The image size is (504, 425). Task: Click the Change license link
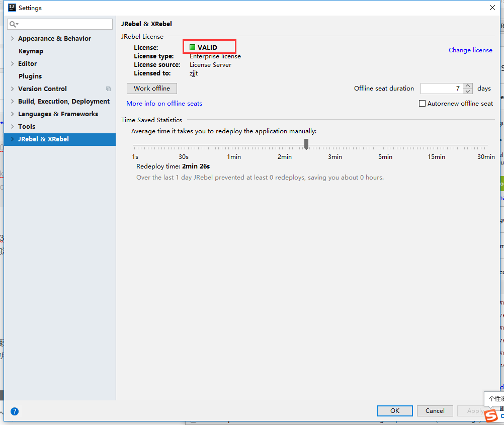pyautogui.click(x=470, y=50)
